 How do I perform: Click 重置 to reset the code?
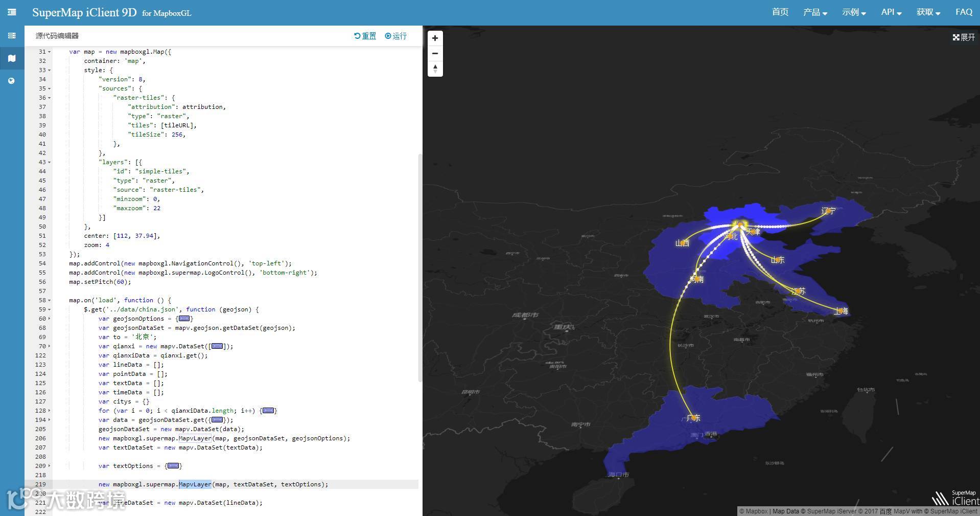click(x=365, y=36)
